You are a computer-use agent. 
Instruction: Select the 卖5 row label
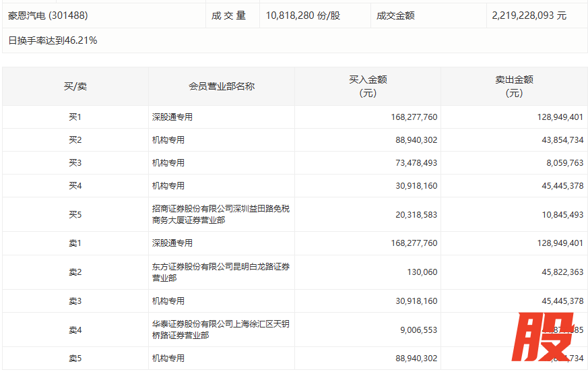(x=75, y=359)
